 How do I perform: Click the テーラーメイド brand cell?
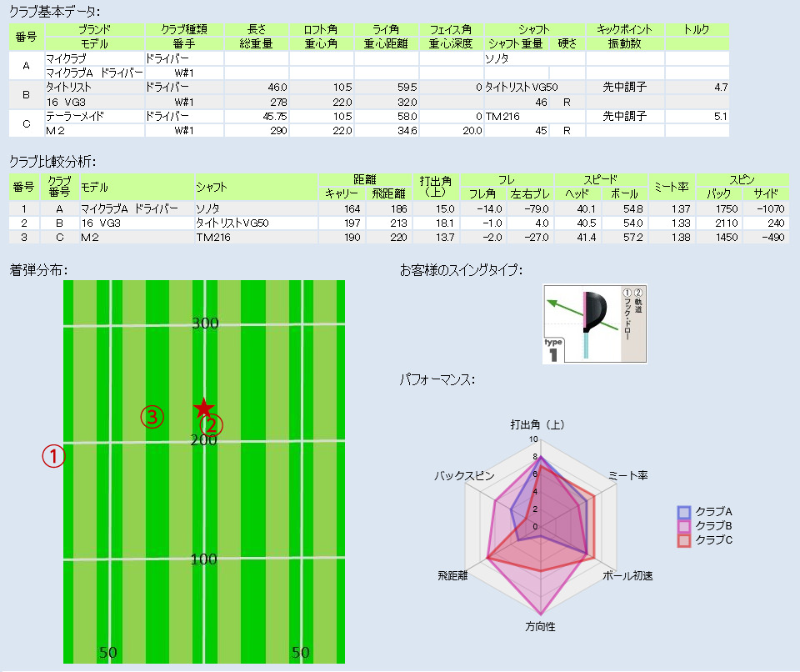click(x=94, y=117)
